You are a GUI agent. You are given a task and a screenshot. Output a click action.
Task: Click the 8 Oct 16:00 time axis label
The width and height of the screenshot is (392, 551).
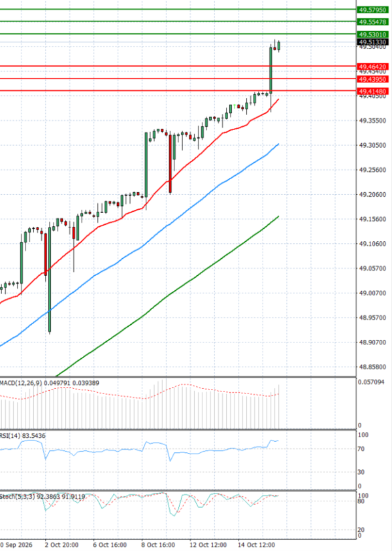158,544
